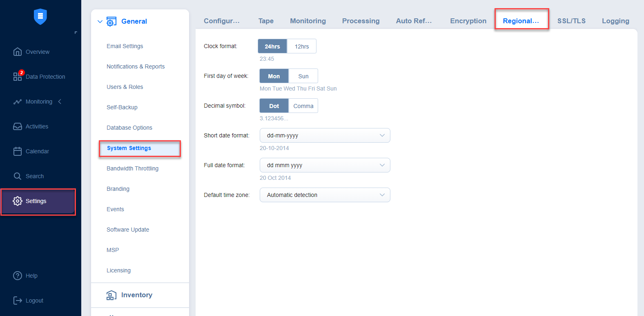The height and width of the screenshot is (316, 644).
Task: Open Search via magnifier icon
Action: 17,176
